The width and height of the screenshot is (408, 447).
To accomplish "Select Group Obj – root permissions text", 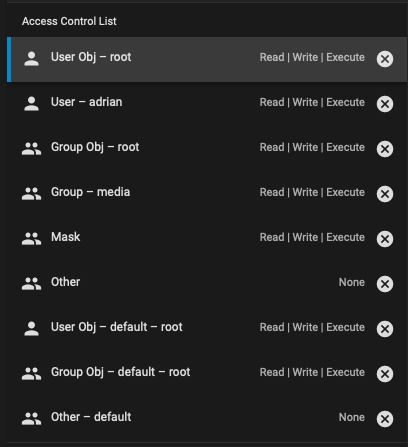I will click(x=312, y=147).
